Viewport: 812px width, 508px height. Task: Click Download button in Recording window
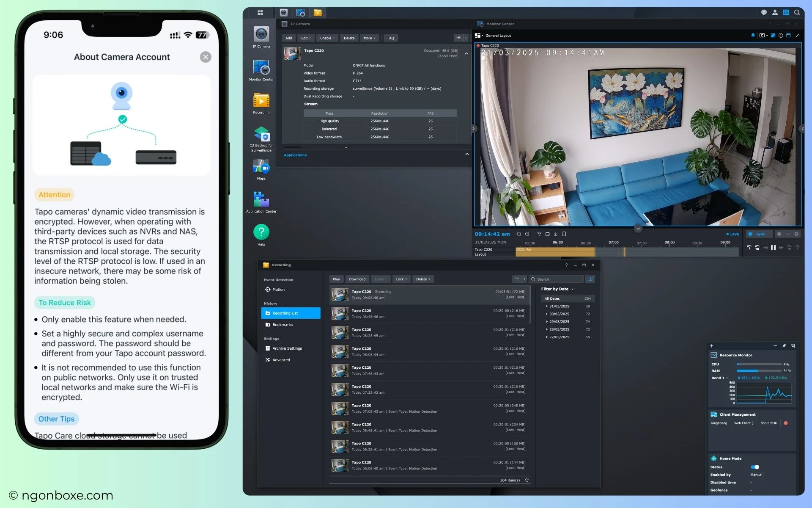tap(357, 279)
